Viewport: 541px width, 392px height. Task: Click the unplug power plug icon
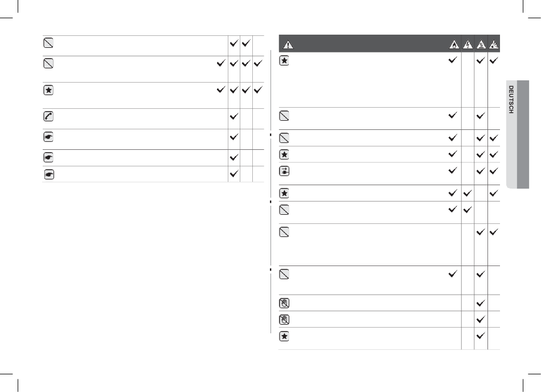coord(284,171)
